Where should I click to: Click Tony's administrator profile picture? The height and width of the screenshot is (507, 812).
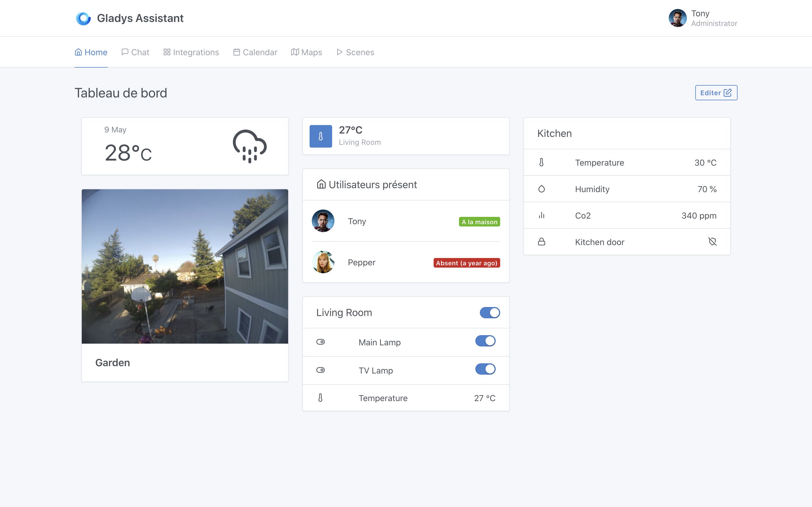[678, 18]
